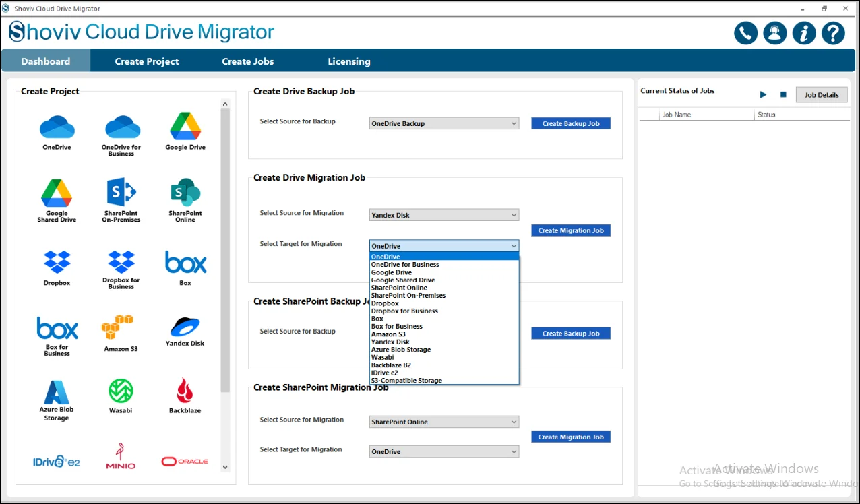This screenshot has height=504, width=860.
Task: Click Create Migration Job for SharePoint migration
Action: [x=571, y=437]
